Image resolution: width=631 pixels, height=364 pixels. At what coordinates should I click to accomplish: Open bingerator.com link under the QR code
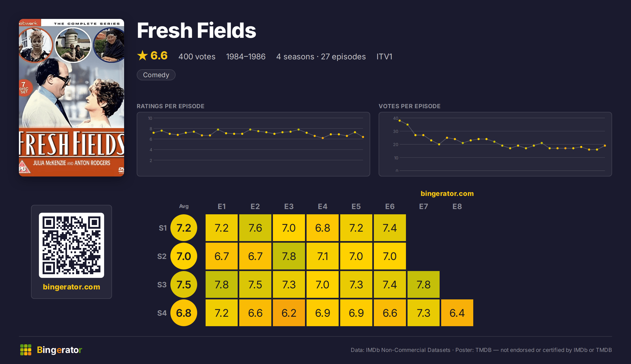72,287
